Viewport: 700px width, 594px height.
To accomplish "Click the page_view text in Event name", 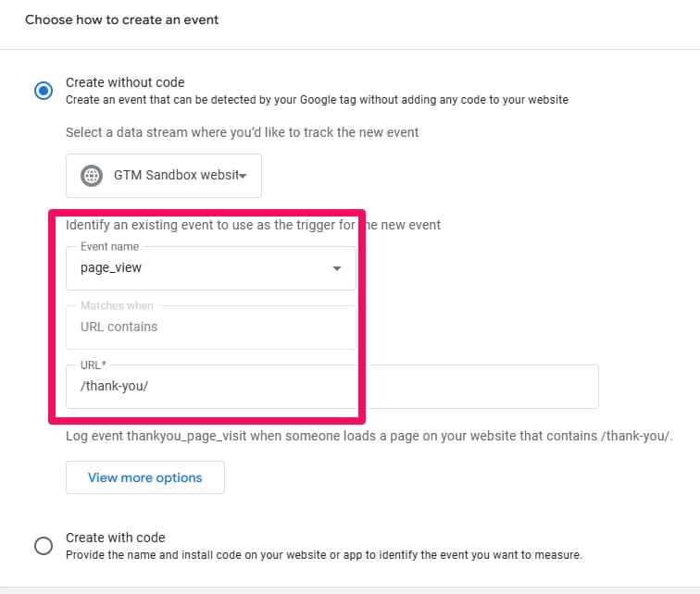I will 111,267.
